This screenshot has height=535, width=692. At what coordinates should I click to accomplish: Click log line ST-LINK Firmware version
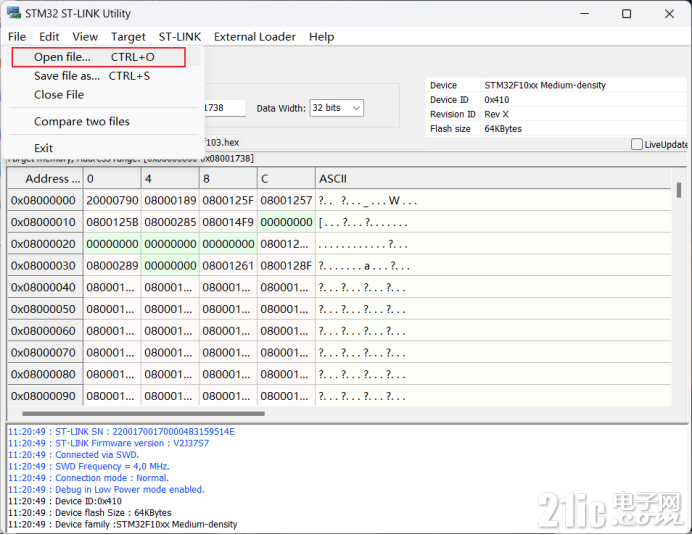(x=109, y=443)
